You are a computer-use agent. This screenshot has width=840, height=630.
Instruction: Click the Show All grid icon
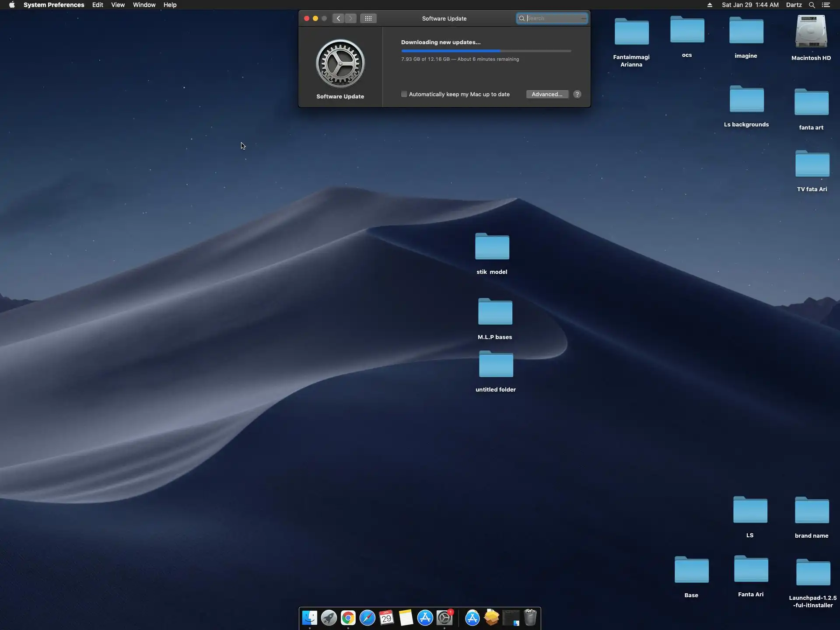click(368, 18)
